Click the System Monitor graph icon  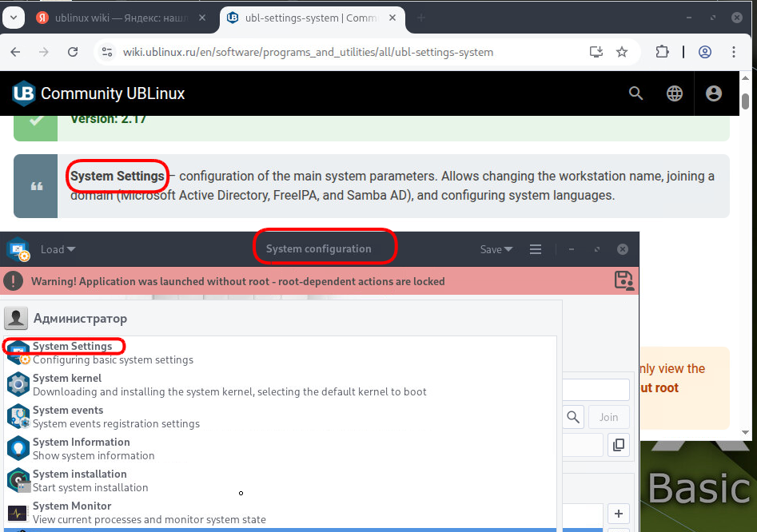(18, 513)
